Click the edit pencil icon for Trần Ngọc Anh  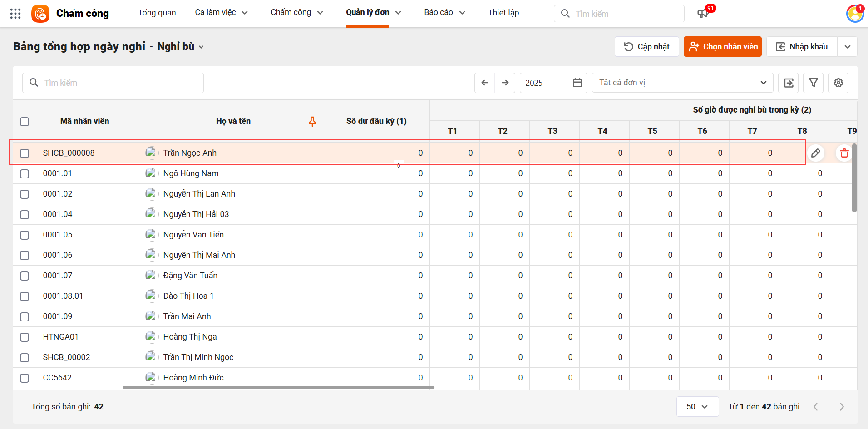pos(815,153)
